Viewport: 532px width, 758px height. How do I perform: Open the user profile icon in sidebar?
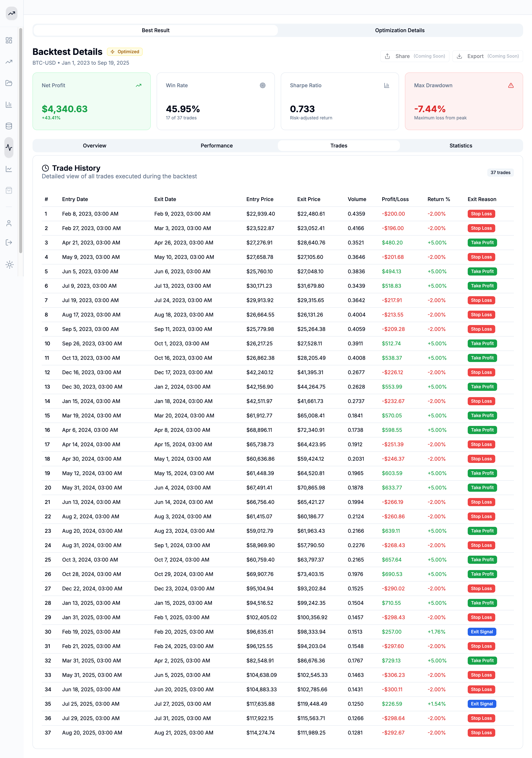tap(9, 223)
